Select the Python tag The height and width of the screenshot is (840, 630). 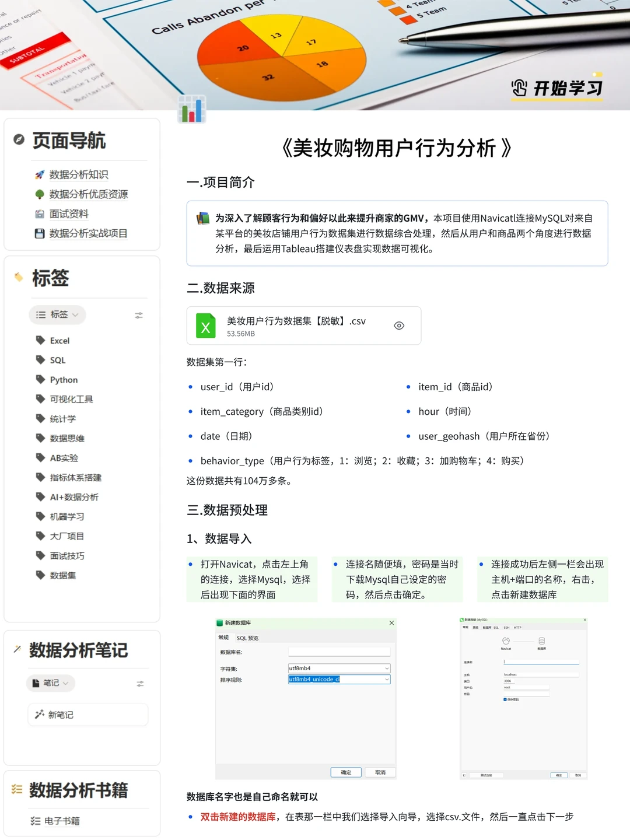pyautogui.click(x=64, y=380)
